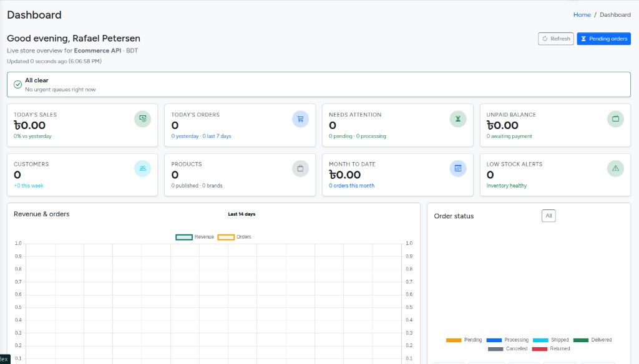Screen dimensions: 639x364
Task: Click 'Inventory healthy' status text
Action: click(x=507, y=185)
